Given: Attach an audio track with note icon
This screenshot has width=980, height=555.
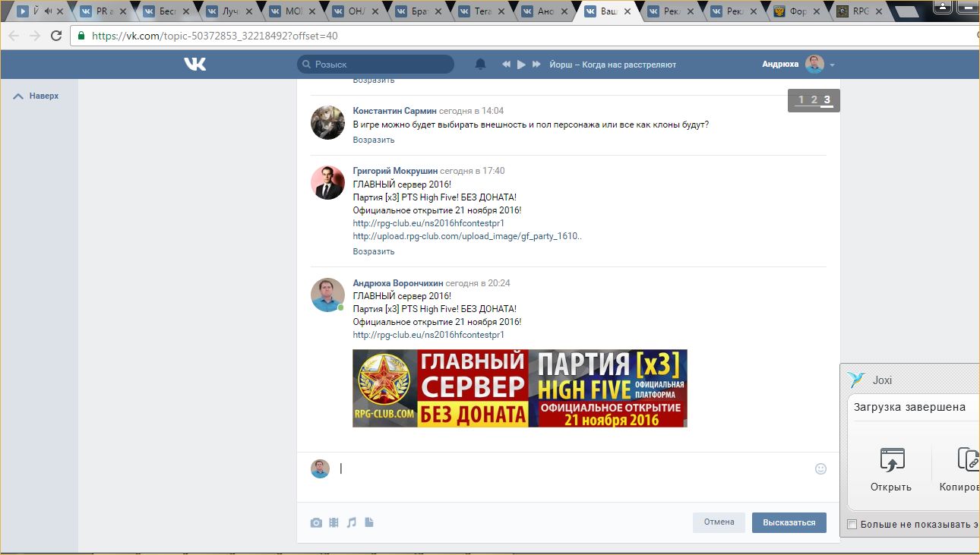Looking at the screenshot, I should click(351, 522).
